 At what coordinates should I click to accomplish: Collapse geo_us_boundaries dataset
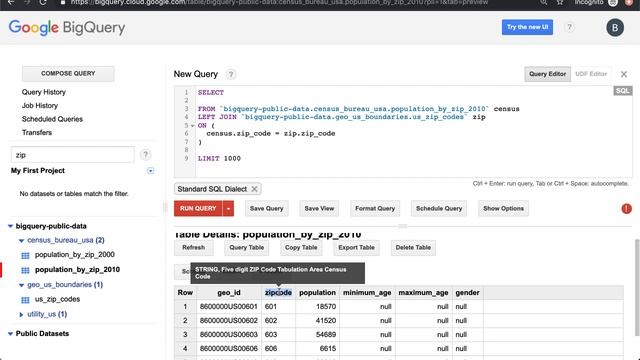(22, 285)
